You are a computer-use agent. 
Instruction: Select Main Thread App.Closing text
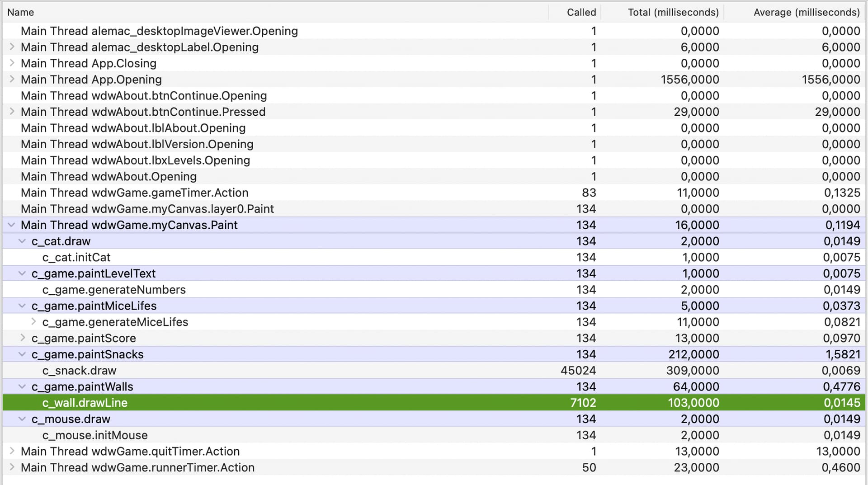[89, 63]
